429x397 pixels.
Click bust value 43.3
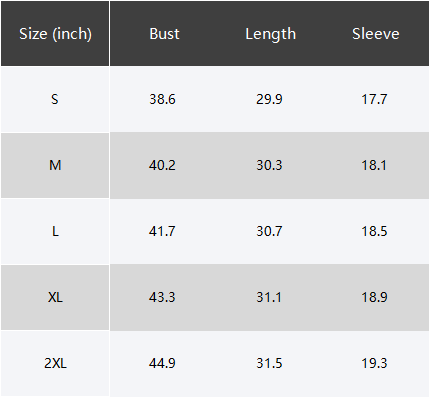(162, 297)
